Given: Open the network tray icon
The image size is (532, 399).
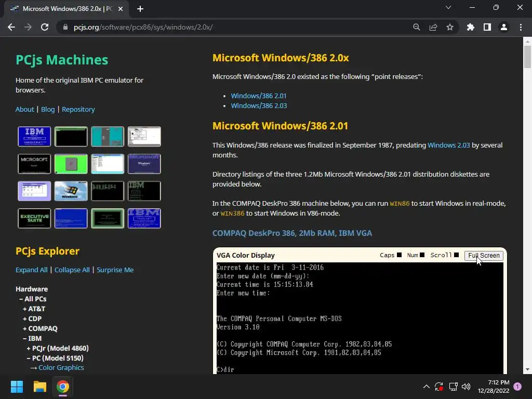Looking at the screenshot, I should point(453,387).
